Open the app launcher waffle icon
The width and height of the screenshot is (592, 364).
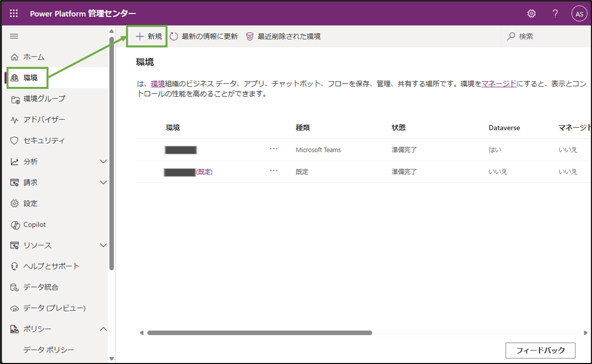(14, 13)
